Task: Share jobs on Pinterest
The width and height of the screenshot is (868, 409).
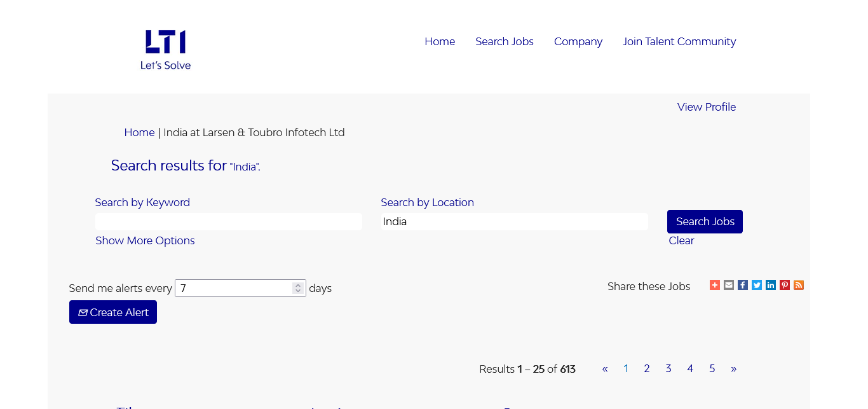Action: pyautogui.click(x=785, y=285)
